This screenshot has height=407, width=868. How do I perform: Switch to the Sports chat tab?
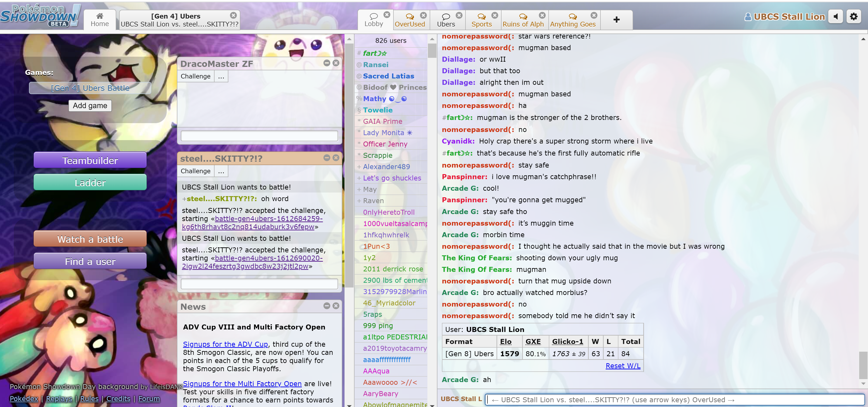pos(482,20)
